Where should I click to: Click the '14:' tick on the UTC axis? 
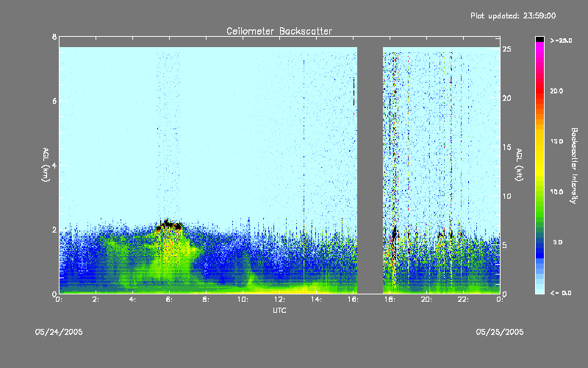(316, 300)
